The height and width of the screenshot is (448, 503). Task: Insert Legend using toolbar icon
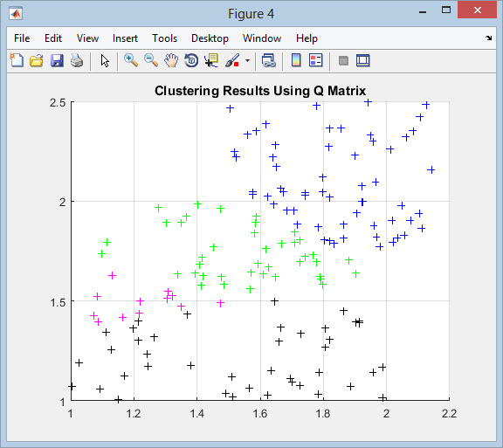[315, 60]
